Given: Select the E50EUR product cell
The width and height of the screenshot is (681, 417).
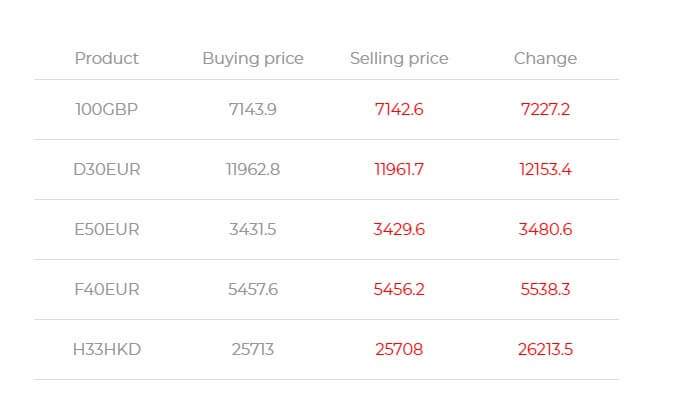Looking at the screenshot, I should coord(106,229).
